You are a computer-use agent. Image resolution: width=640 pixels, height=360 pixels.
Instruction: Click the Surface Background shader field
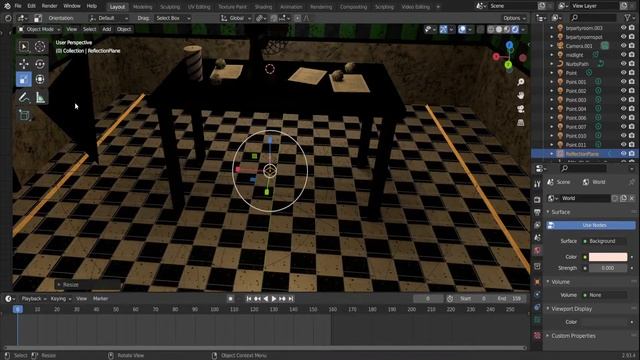click(605, 241)
